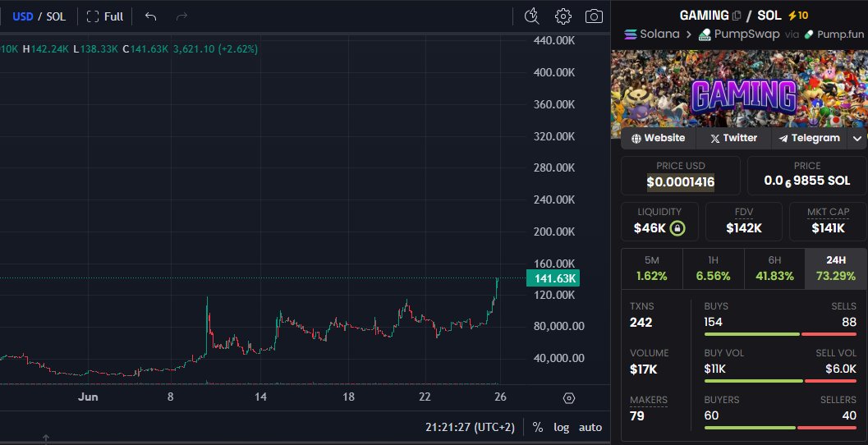Select the 6H timeframe tab
This screenshot has height=445, width=868.
[774, 268]
